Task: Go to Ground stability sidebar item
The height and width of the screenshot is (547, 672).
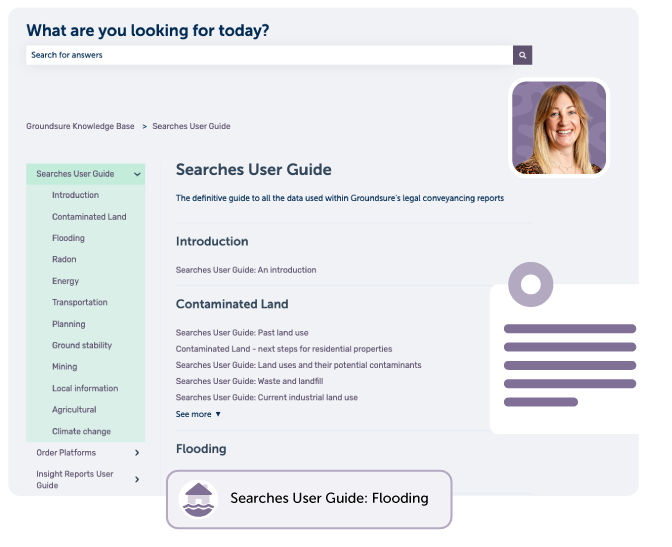Action: tap(82, 346)
